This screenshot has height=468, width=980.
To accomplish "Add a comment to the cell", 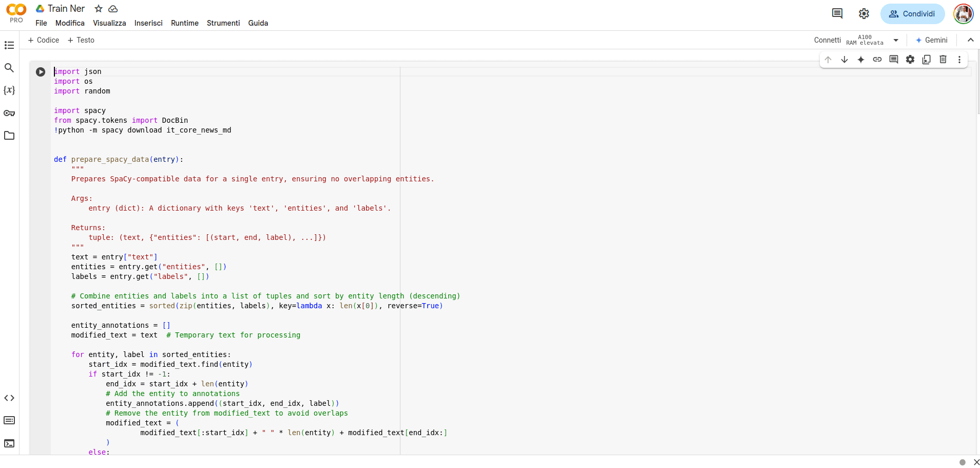I will click(894, 60).
